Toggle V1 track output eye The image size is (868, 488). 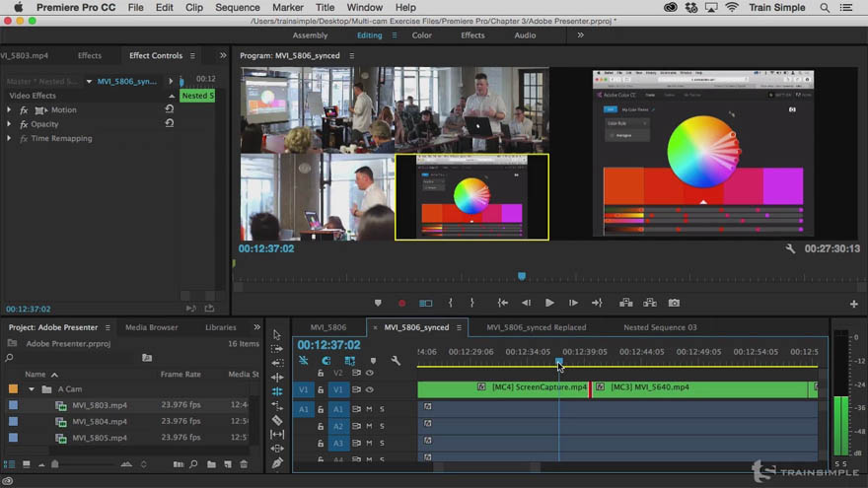point(370,389)
